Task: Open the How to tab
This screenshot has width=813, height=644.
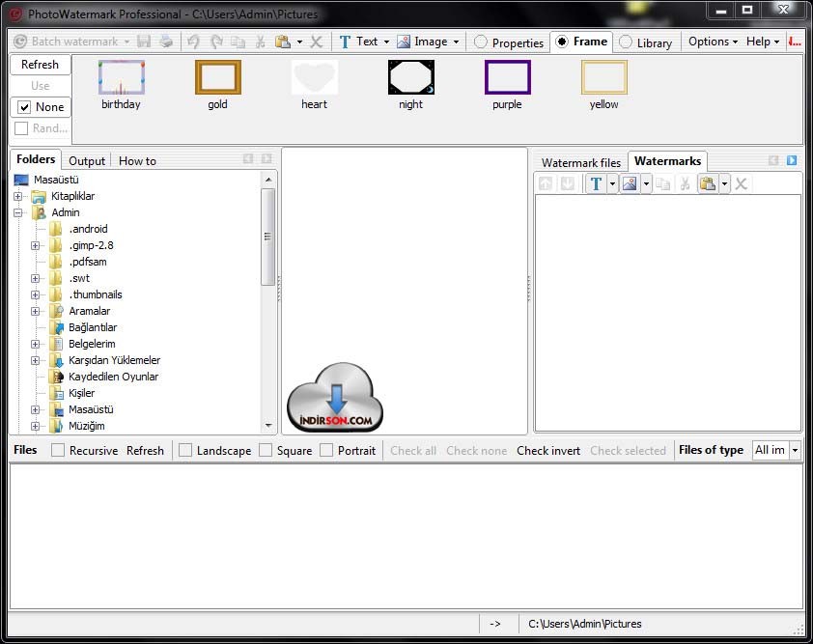Action: (137, 161)
